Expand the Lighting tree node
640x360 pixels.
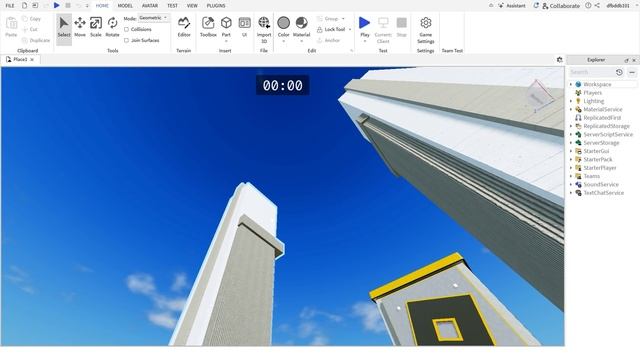[x=571, y=101]
